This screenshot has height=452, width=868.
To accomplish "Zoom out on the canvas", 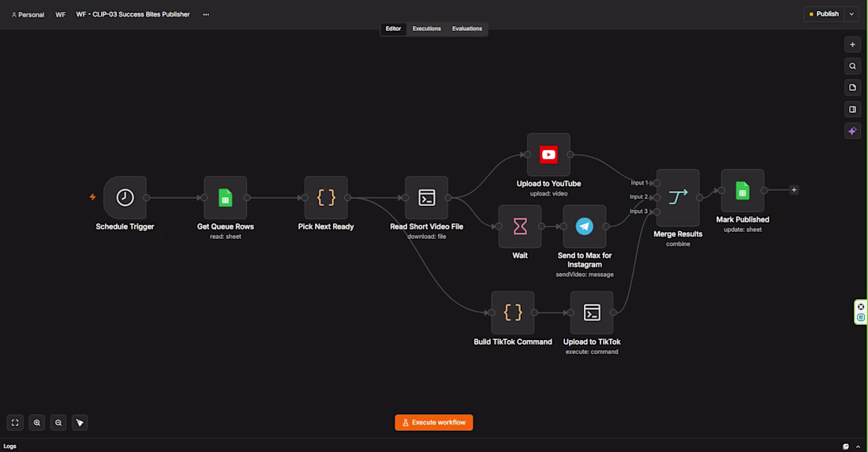I will click(x=58, y=423).
